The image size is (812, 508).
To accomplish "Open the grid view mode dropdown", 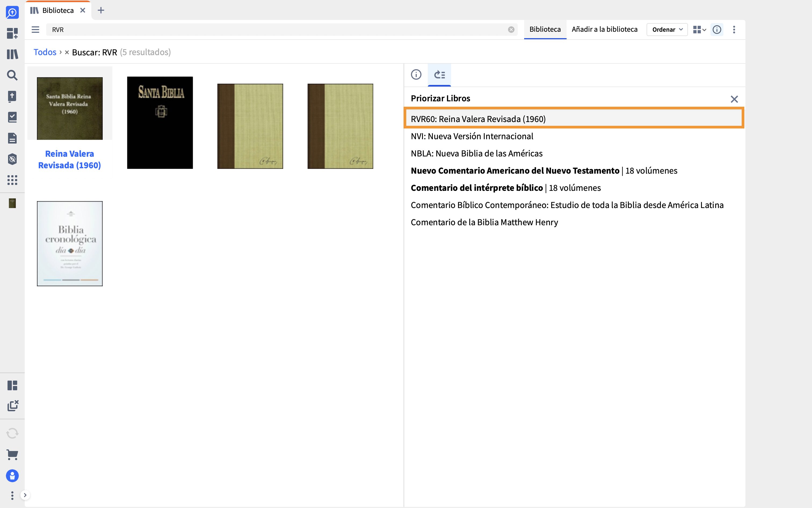I will (699, 30).
